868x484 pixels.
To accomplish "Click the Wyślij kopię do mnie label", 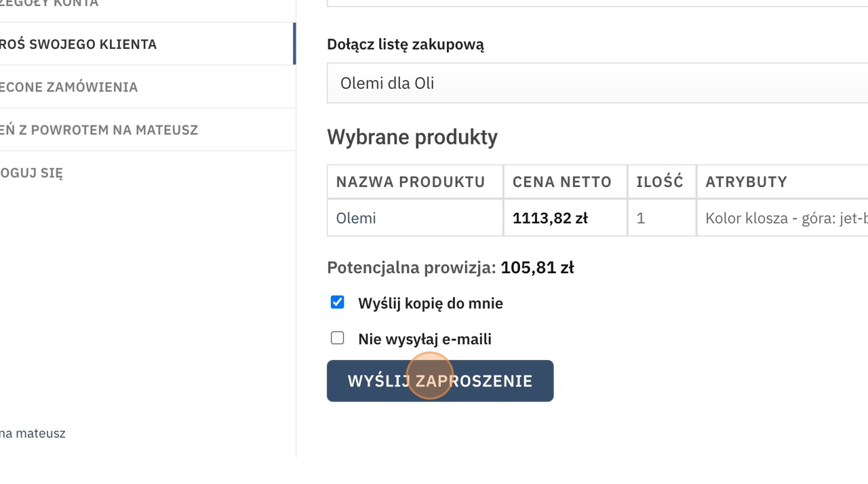I will pyautogui.click(x=431, y=303).
